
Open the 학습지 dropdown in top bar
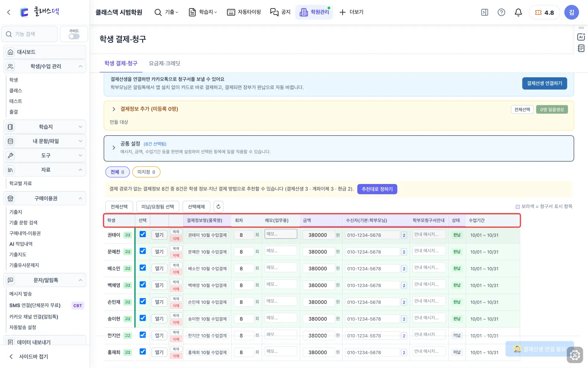coord(203,12)
